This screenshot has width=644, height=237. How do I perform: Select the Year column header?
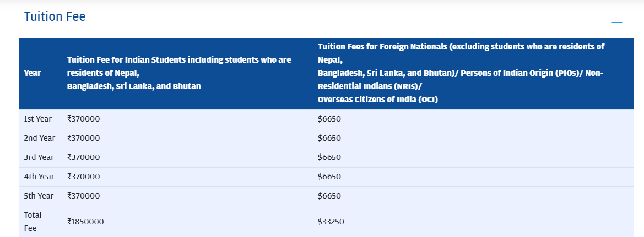(x=33, y=73)
